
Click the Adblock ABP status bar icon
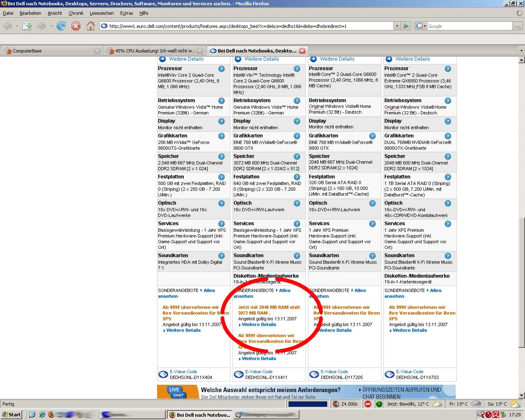368,404
